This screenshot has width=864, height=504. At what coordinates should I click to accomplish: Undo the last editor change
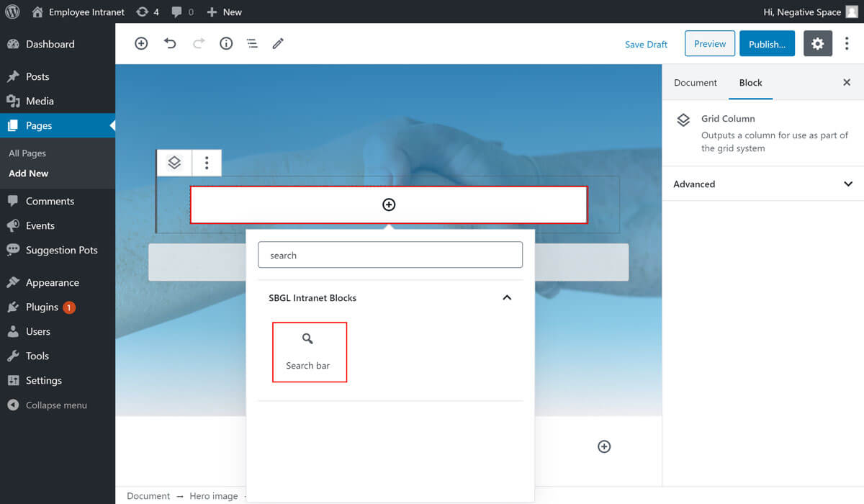(x=170, y=44)
